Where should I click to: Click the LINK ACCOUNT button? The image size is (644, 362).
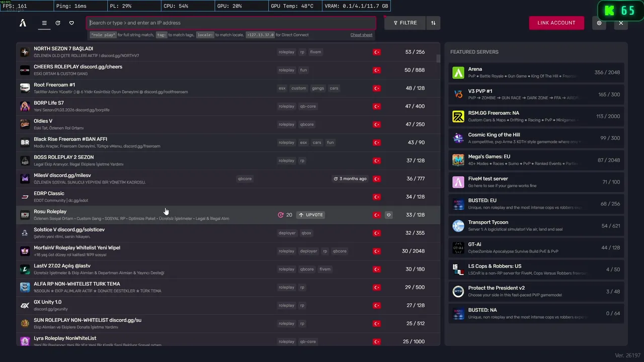556,23
